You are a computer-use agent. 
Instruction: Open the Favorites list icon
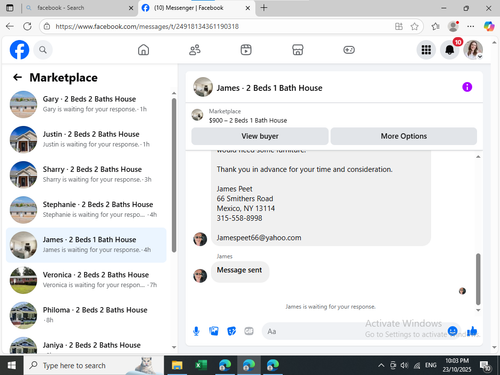tap(435, 27)
